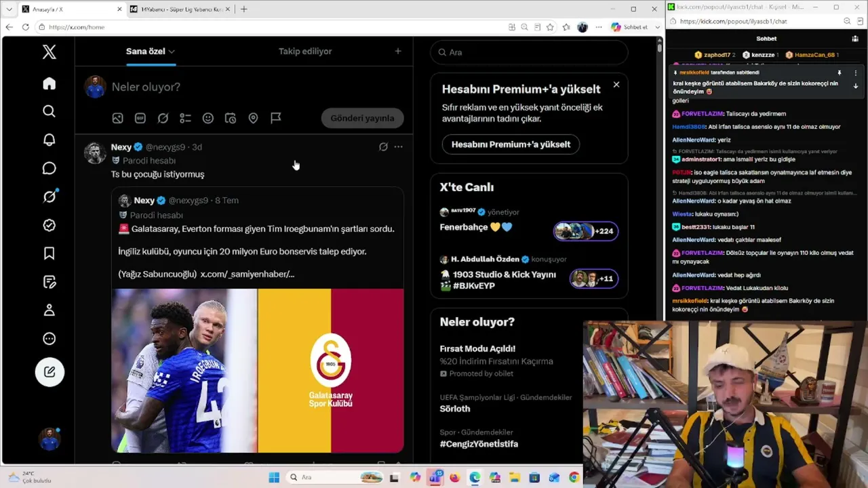Unpin the pinned Kick chat message
868x488 pixels.
pos(840,73)
